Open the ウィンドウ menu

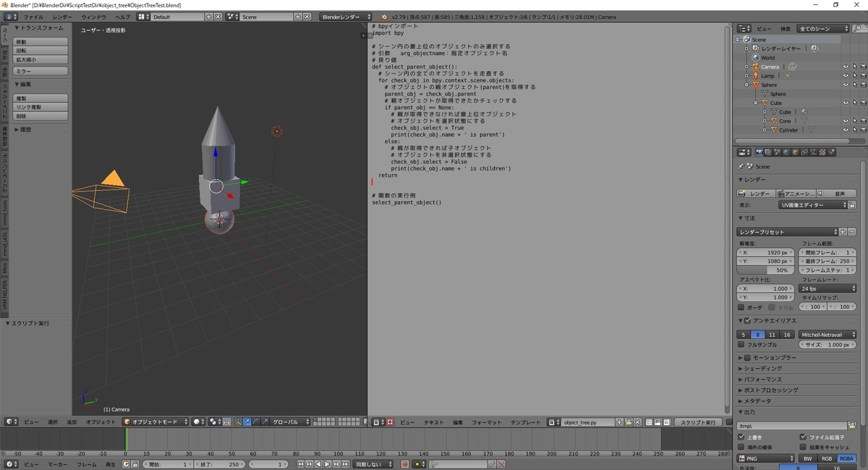tap(93, 17)
